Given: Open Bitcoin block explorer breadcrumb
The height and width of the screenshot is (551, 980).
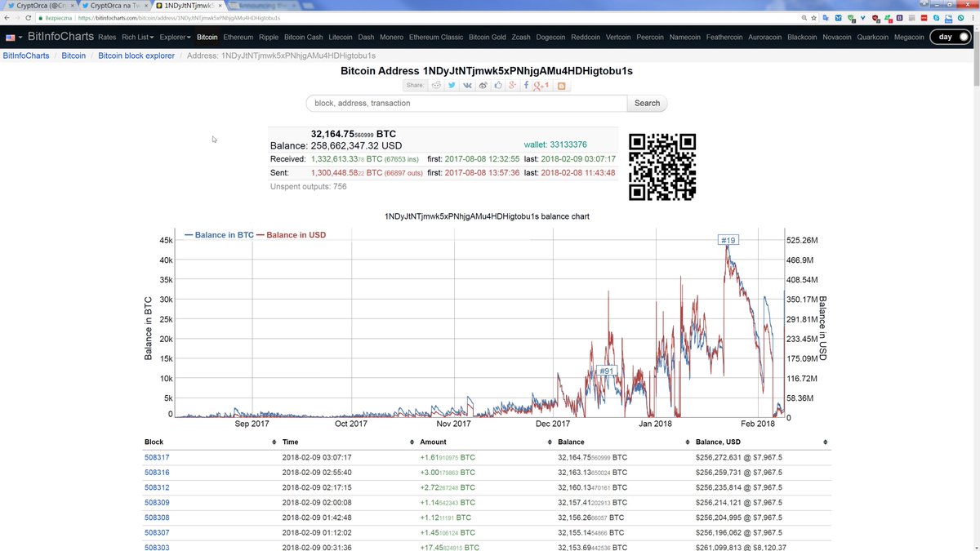Looking at the screenshot, I should (x=136, y=56).
